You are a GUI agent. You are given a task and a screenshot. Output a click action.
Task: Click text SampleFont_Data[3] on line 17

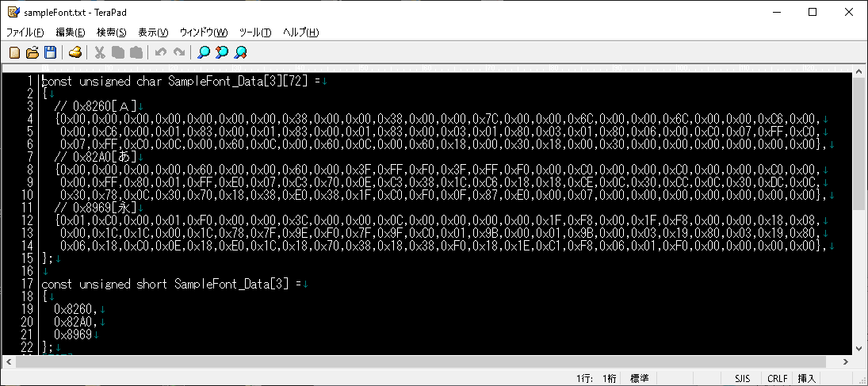232,284
